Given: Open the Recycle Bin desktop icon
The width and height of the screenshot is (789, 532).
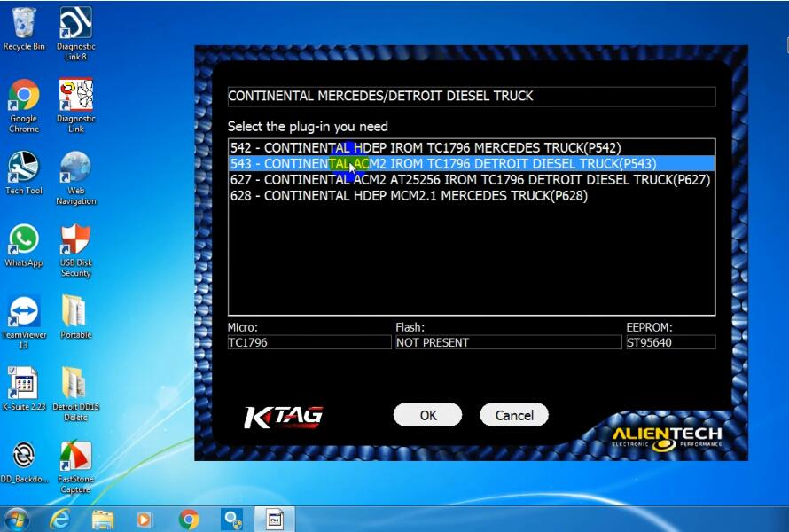Looking at the screenshot, I should (x=24, y=29).
